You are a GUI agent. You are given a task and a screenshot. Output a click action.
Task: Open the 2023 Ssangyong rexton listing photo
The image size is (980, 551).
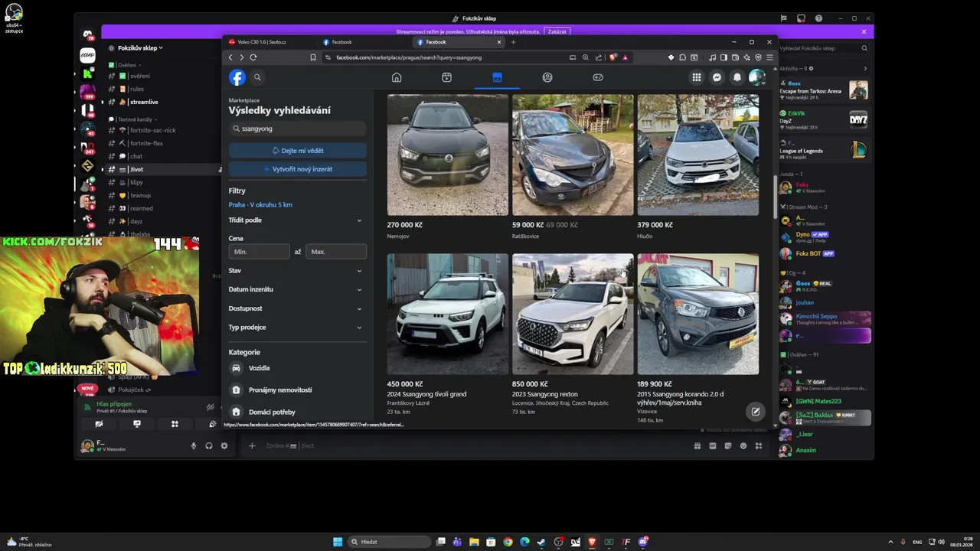click(573, 314)
